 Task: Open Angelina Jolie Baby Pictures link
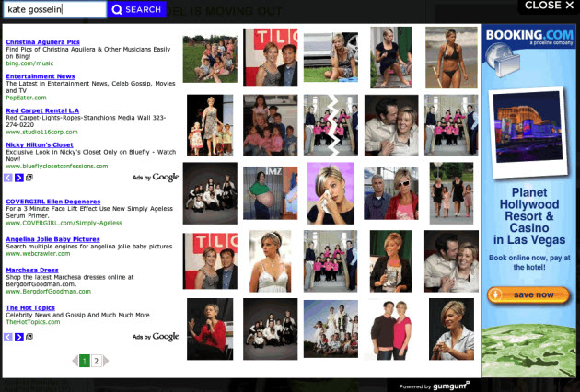tap(52, 239)
